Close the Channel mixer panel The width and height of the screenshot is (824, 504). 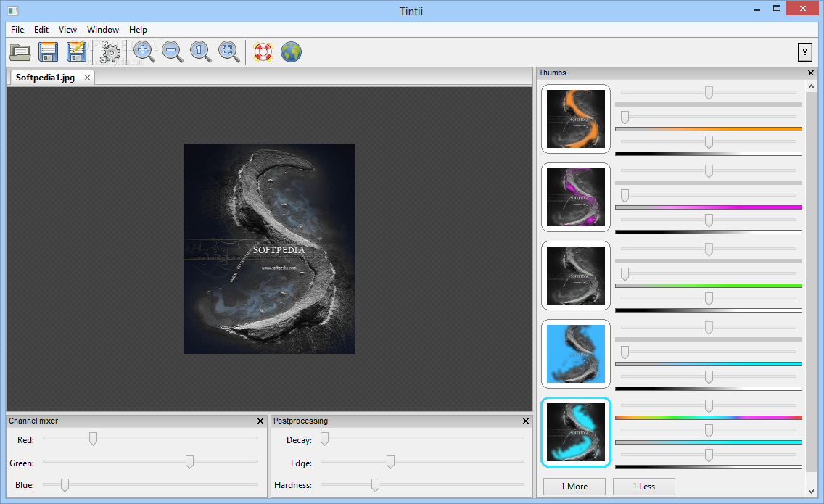(260, 421)
